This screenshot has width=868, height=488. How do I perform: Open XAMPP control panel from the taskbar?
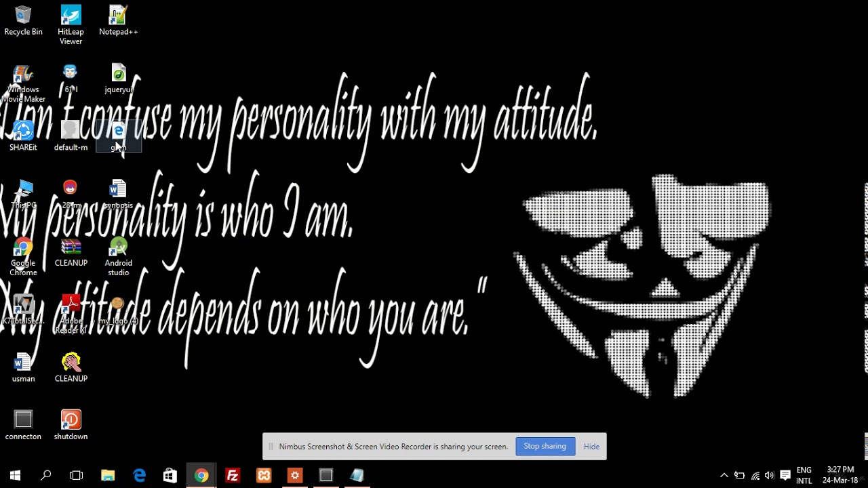click(x=264, y=475)
